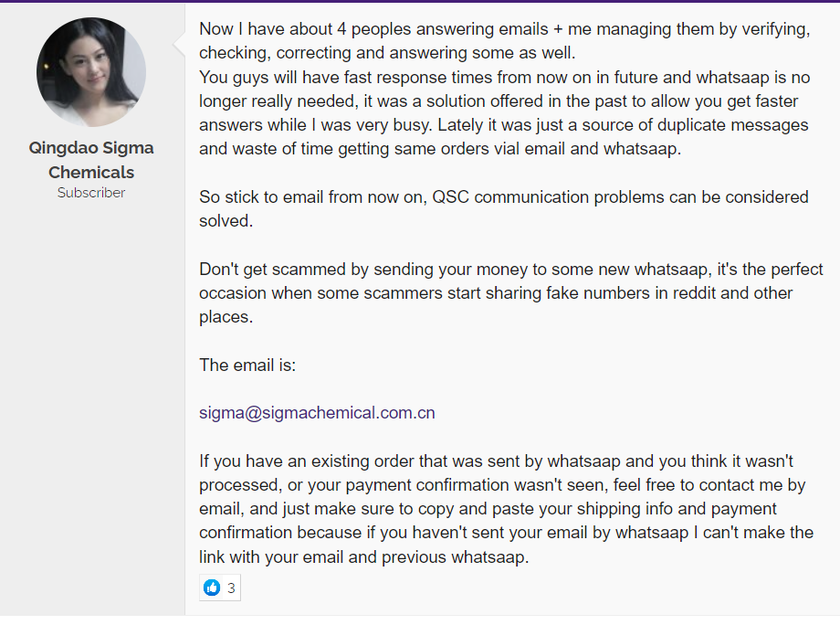Click the post bubble pointer arrow
Screen dimensions: 840x625
point(179,45)
